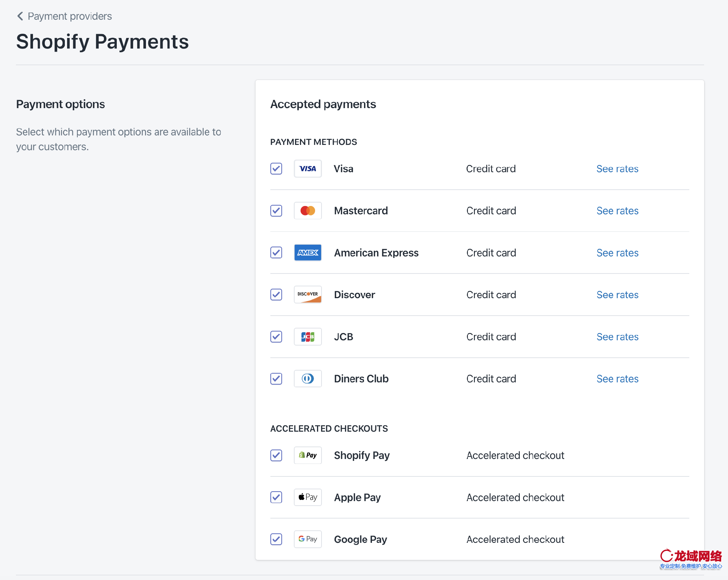Click the Shopify Payments page title
Screen dimensions: 728x580
pyautogui.click(x=102, y=42)
